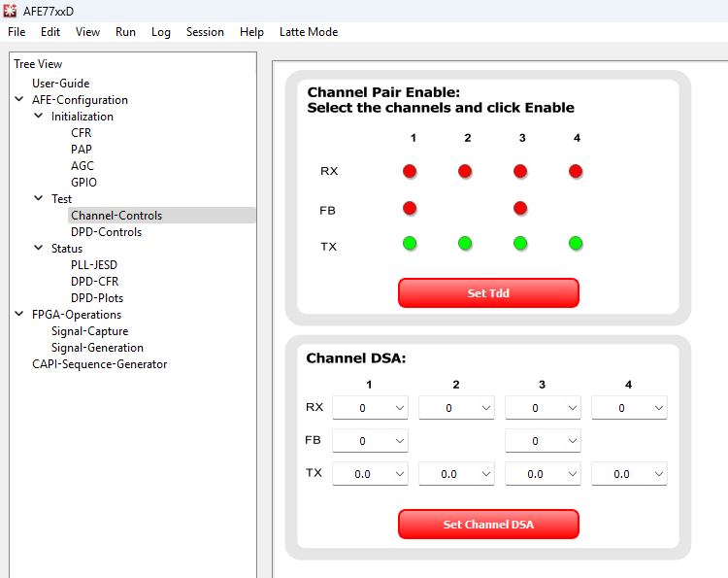Toggle the RX channel 4 indicator

click(576, 171)
